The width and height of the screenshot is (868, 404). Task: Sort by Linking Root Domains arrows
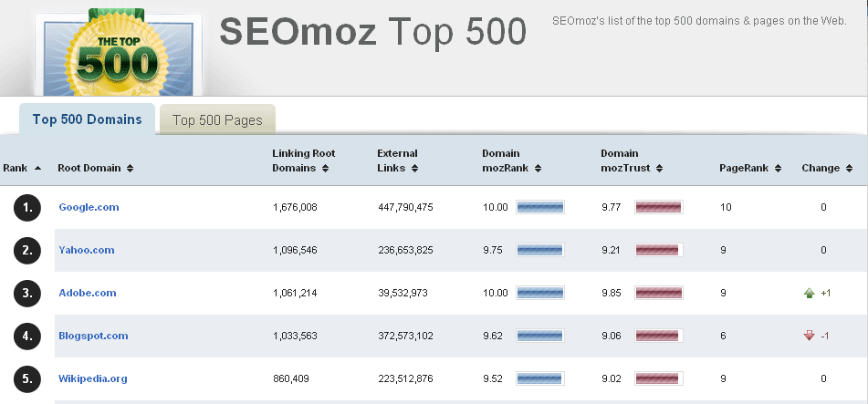coord(326,168)
